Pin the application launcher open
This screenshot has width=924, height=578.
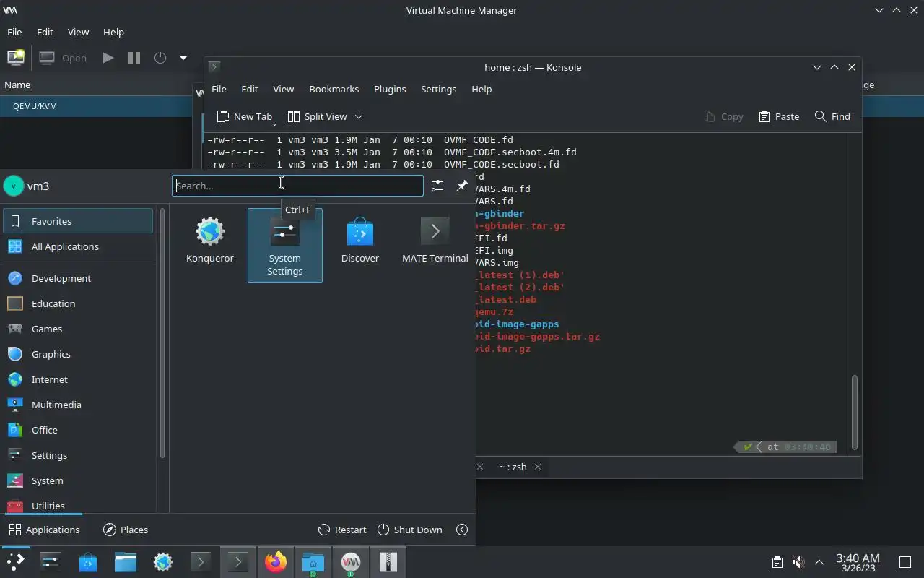pyautogui.click(x=461, y=186)
